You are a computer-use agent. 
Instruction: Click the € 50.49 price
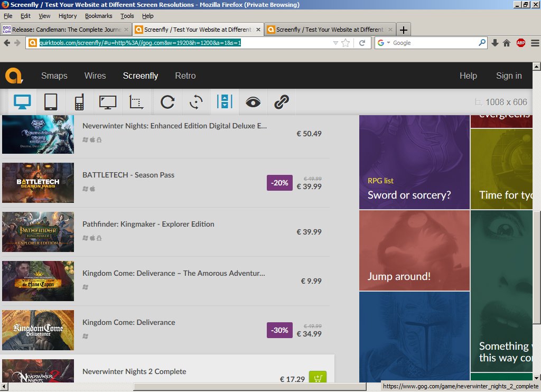[x=309, y=134]
